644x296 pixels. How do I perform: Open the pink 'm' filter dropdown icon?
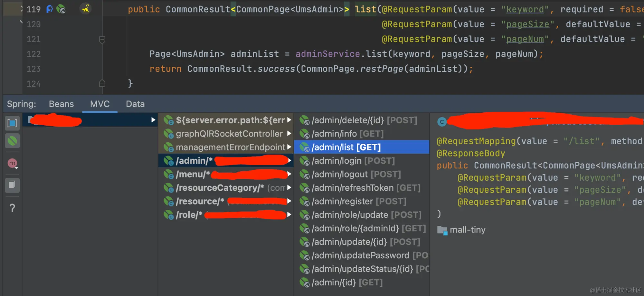(13, 164)
